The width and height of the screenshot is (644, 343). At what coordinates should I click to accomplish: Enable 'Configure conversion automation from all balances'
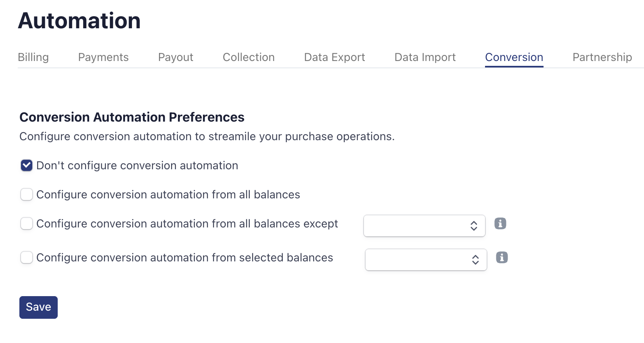[27, 195]
